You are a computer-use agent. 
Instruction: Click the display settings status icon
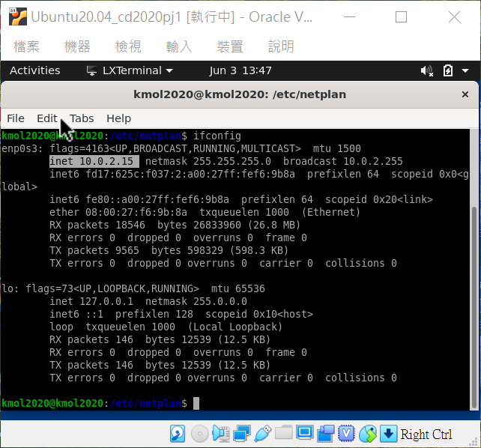pos(305,433)
